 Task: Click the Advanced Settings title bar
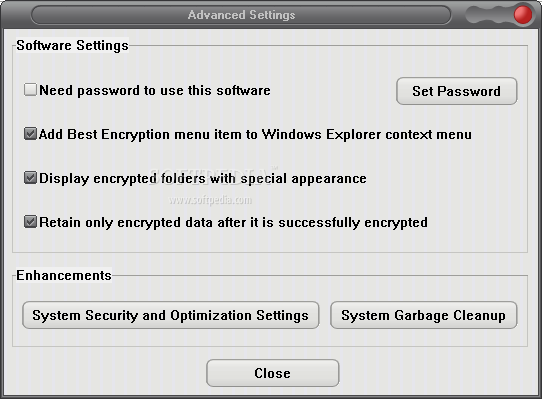(241, 15)
